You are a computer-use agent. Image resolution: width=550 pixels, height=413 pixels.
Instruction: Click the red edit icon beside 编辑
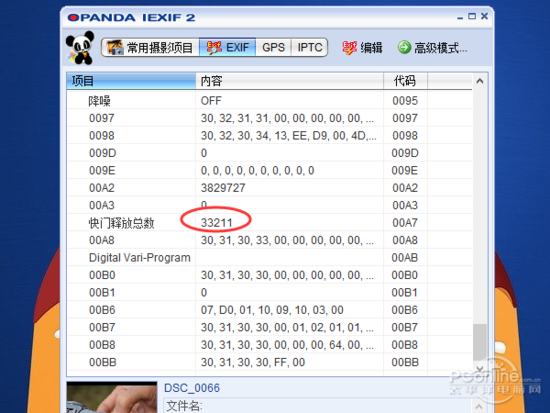pyautogui.click(x=349, y=47)
